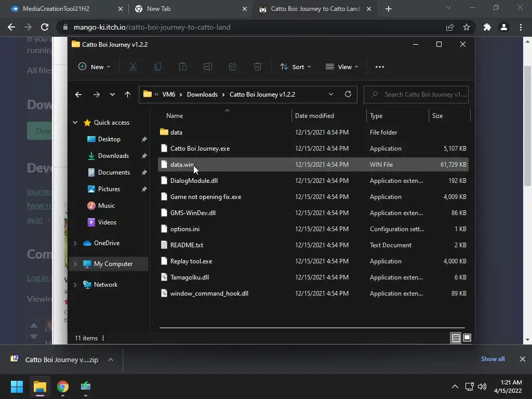Go up one folder level
The image size is (532, 399).
128,95
